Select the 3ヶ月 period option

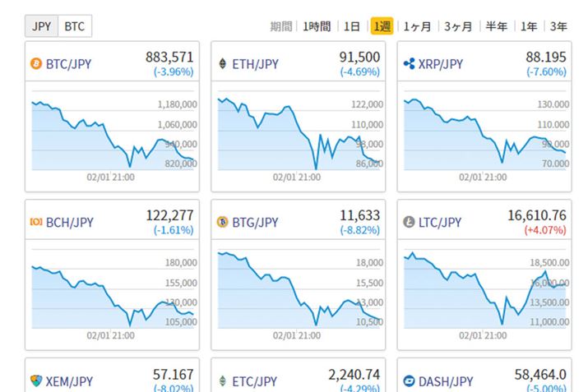[x=458, y=26]
